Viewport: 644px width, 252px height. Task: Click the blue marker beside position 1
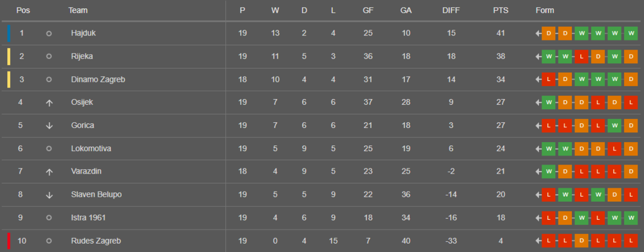(x=8, y=33)
